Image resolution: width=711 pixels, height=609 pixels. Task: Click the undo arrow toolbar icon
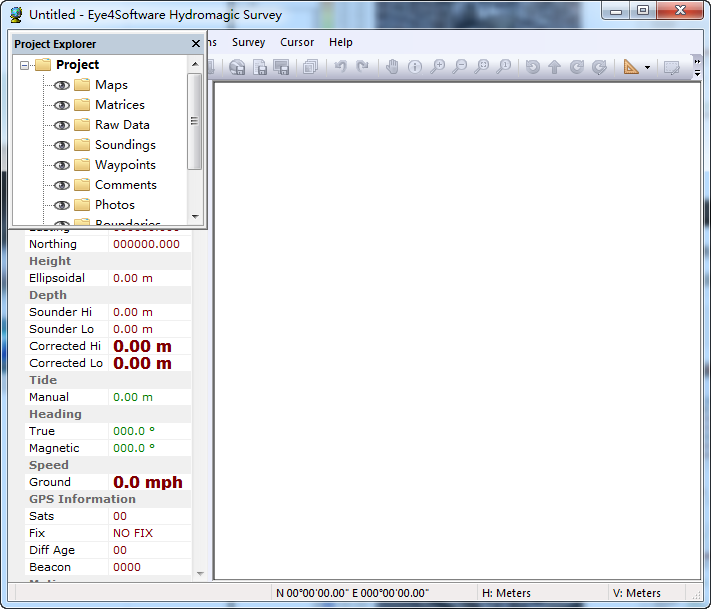(341, 67)
